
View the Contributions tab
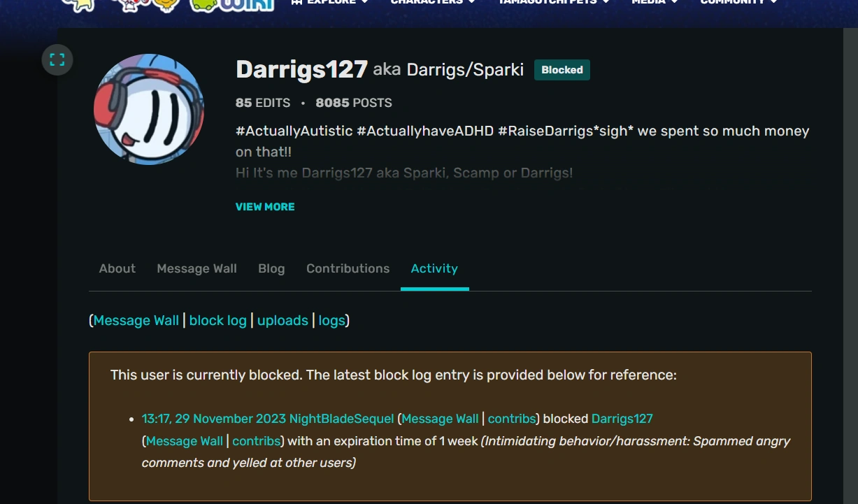coord(348,268)
